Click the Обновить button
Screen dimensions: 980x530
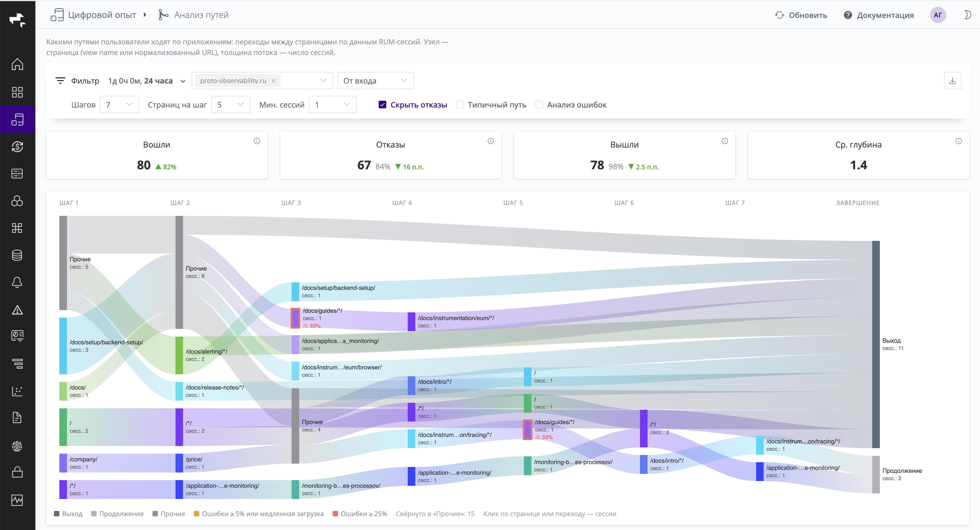801,15
